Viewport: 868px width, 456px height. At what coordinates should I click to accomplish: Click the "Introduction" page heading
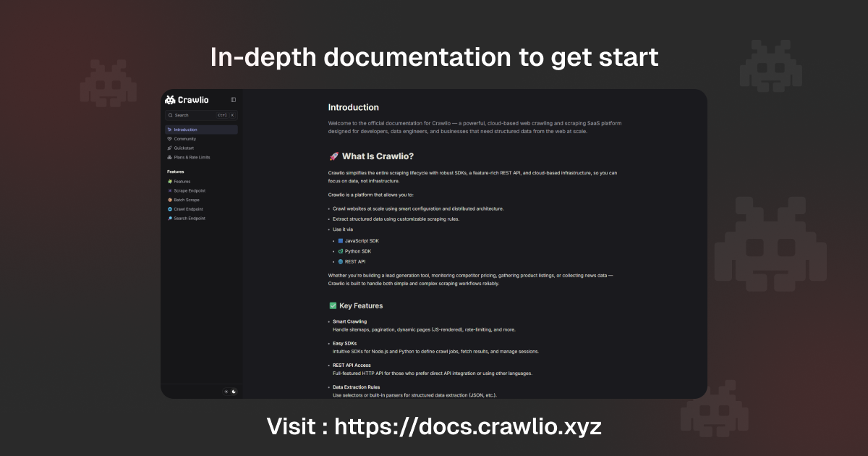(354, 107)
